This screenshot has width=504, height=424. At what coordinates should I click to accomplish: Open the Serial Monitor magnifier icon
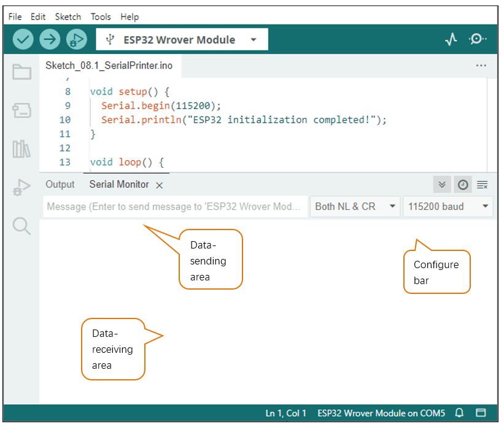478,39
